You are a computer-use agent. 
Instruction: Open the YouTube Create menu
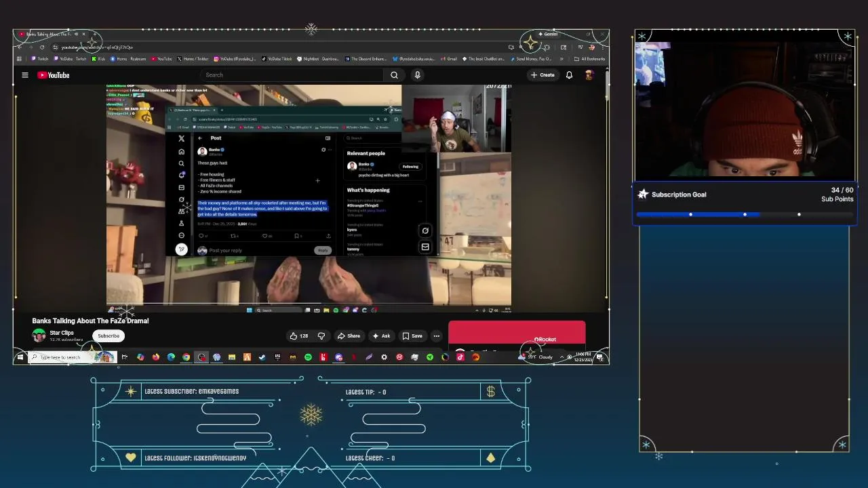point(542,75)
